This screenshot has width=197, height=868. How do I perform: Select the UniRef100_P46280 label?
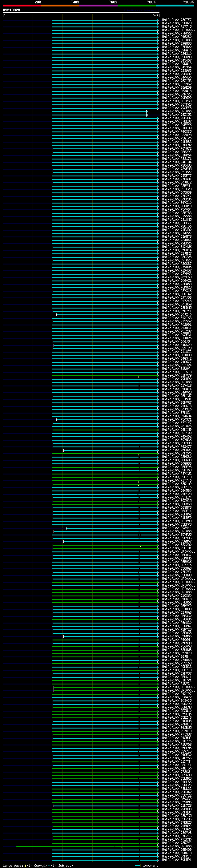click(177, 37)
